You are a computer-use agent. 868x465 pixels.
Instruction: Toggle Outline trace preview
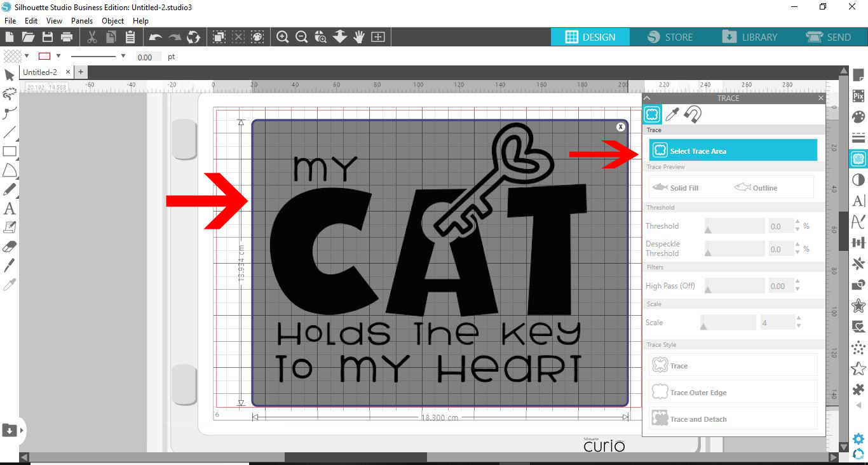[756, 188]
